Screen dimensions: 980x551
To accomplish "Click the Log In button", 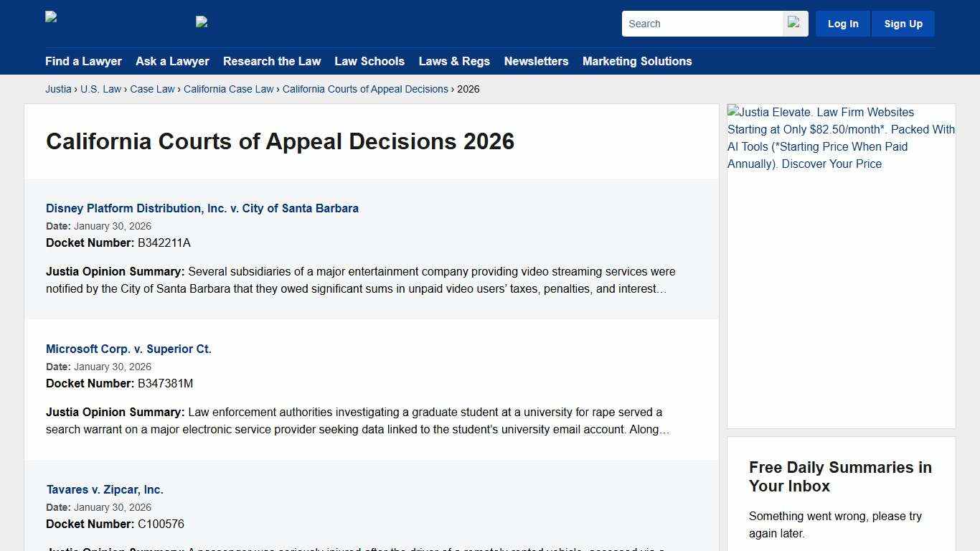I will pos(842,23).
